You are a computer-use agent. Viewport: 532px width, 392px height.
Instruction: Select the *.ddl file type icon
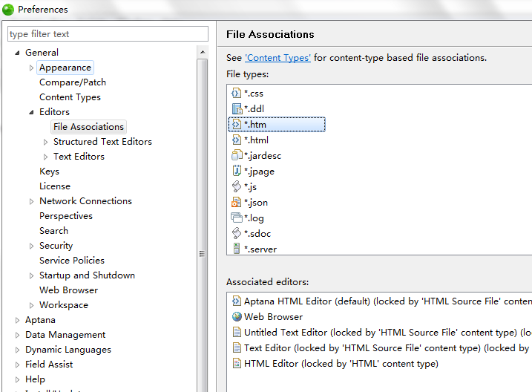click(x=237, y=109)
